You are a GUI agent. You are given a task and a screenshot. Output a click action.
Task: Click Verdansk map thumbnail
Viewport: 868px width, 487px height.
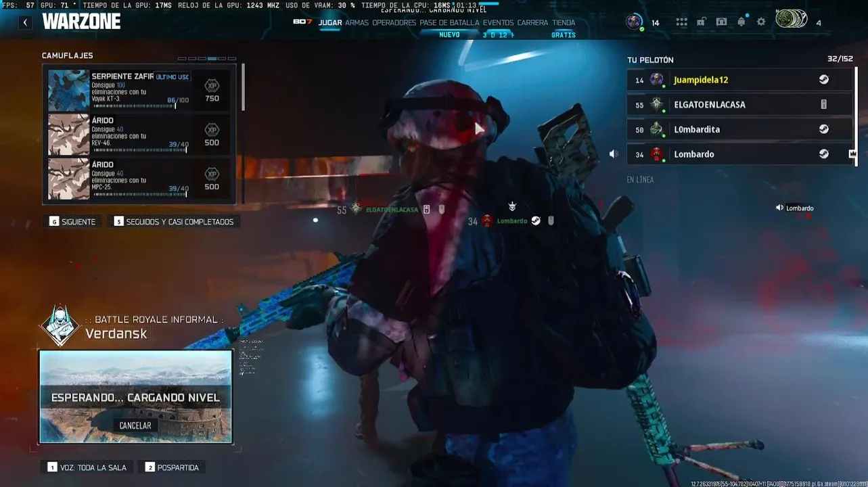coord(135,396)
